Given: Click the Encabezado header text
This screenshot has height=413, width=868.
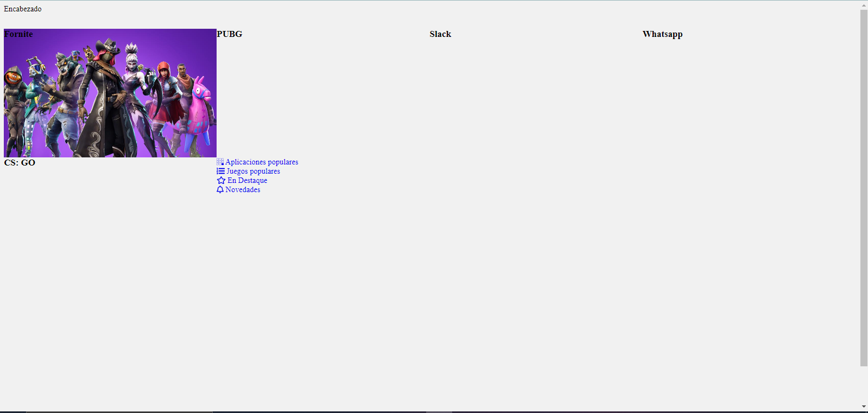Looking at the screenshot, I should [x=23, y=9].
